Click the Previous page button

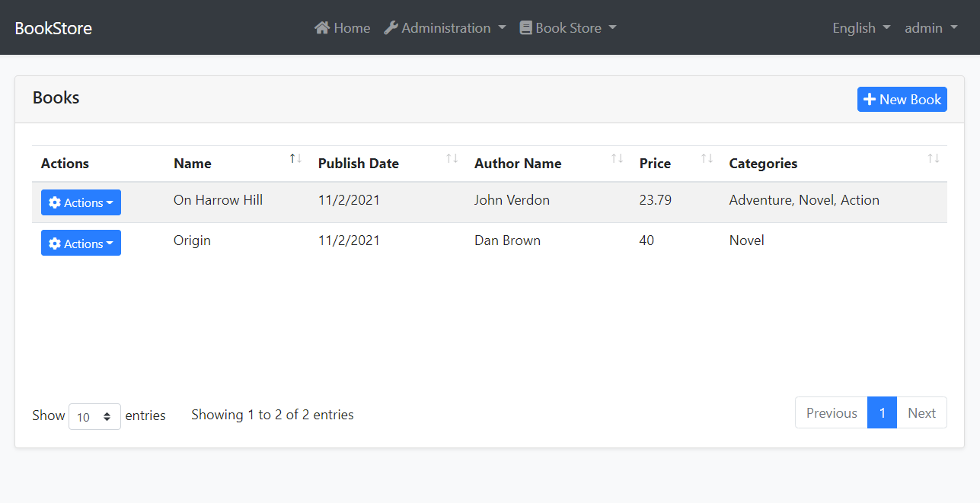(x=831, y=413)
